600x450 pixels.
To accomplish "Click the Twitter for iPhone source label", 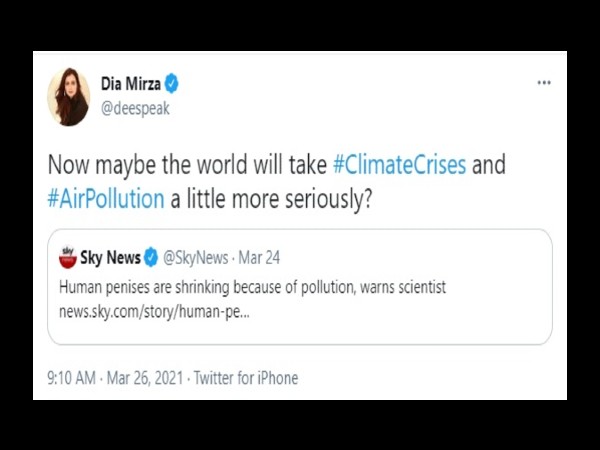I will click(247, 378).
